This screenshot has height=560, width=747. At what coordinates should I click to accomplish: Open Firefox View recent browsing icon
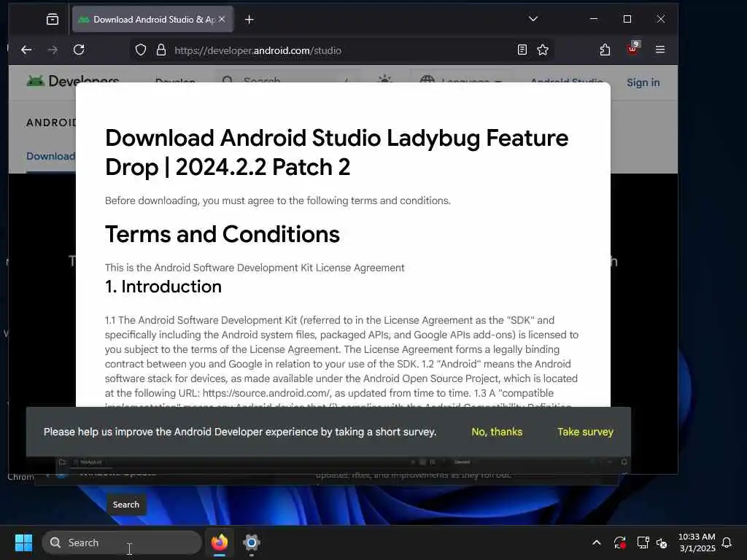53,19
